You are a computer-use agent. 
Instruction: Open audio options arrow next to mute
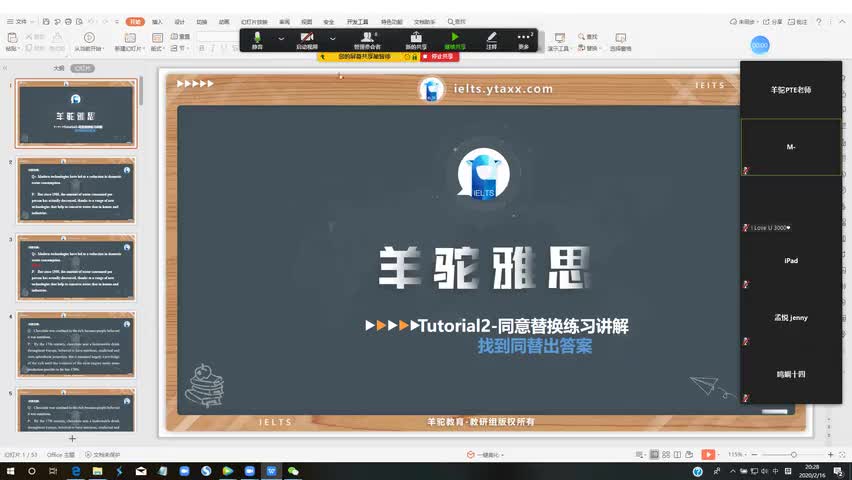point(281,39)
